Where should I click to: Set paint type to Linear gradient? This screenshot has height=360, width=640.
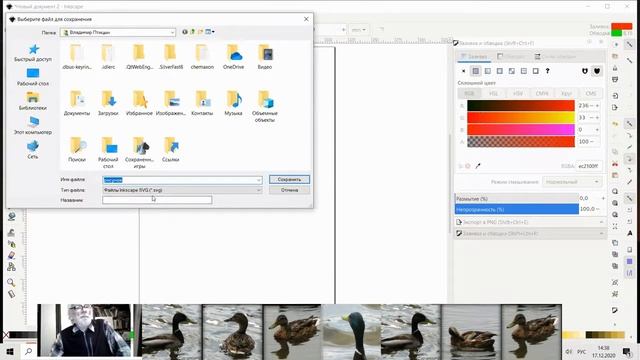488,71
